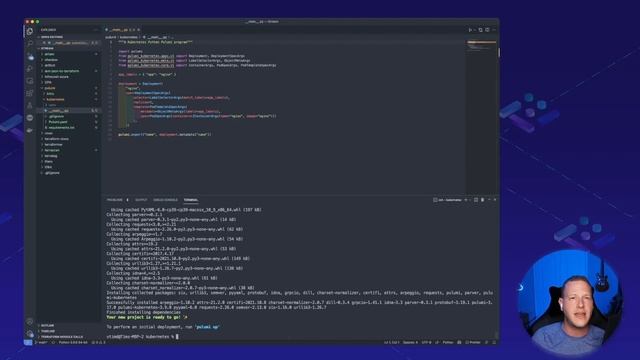Screen dimensions: 640x360
Task: Open More Actions menu in editor title
Action: (x=494, y=30)
